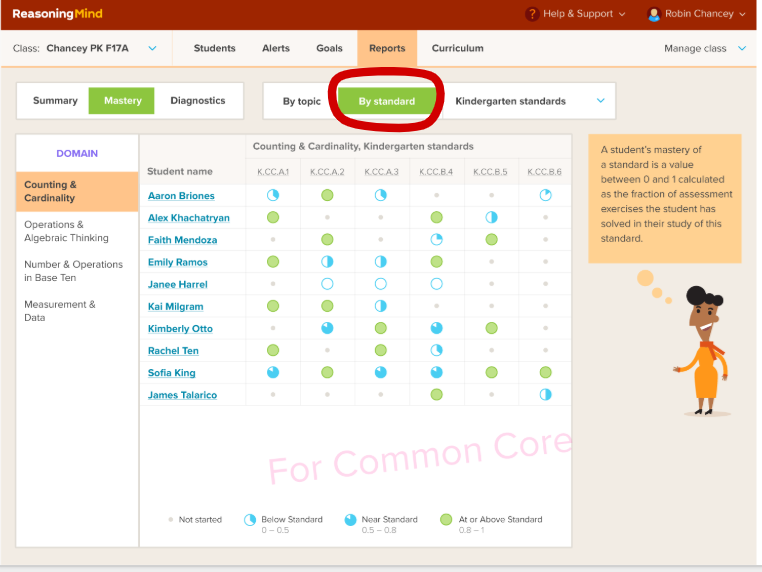Open Kimberly Otto's student link
The width and height of the screenshot is (762, 572).
click(x=180, y=329)
